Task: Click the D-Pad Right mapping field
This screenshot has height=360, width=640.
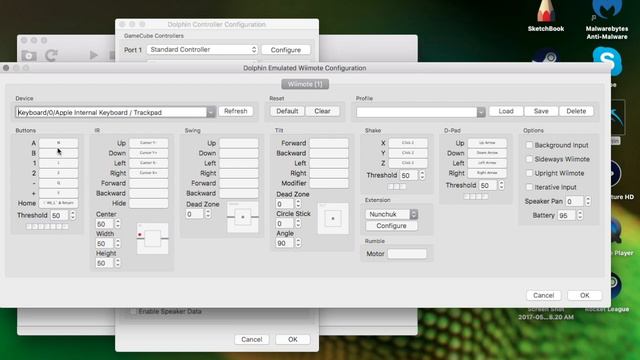Action: click(x=487, y=173)
